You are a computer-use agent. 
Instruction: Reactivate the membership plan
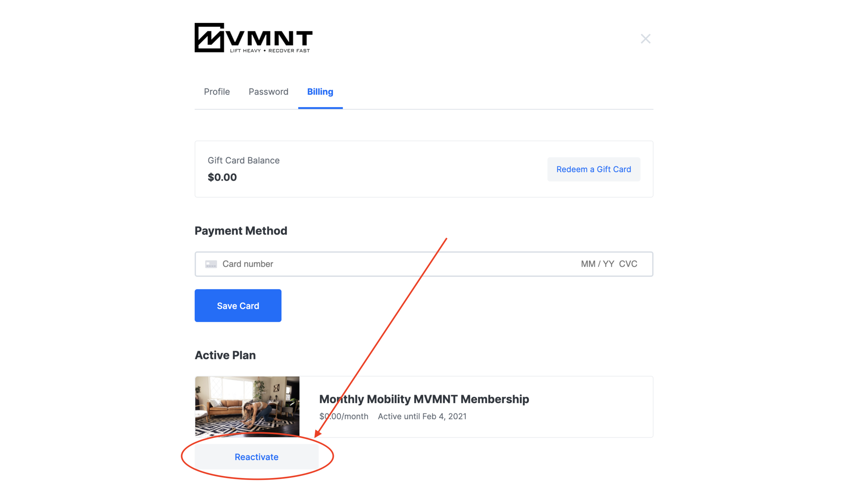click(x=257, y=457)
